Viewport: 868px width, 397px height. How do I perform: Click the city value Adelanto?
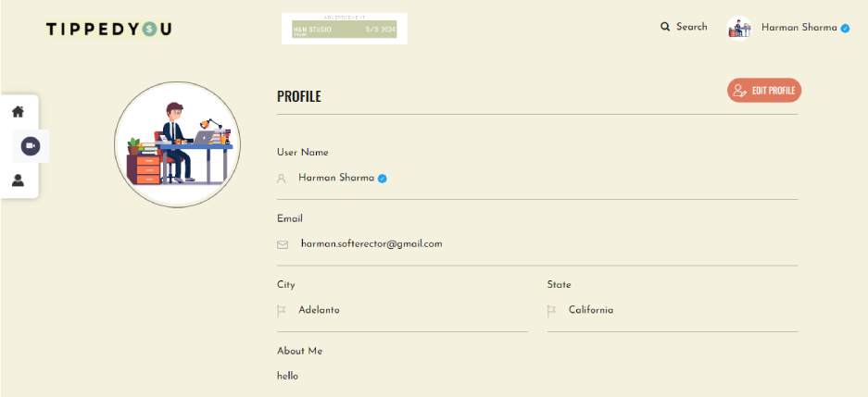[319, 310]
